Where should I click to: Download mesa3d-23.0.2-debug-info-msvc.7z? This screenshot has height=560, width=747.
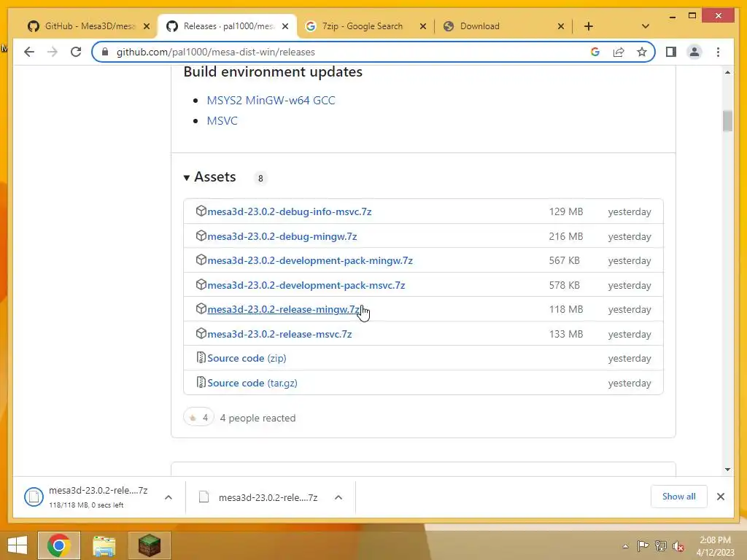289,211
